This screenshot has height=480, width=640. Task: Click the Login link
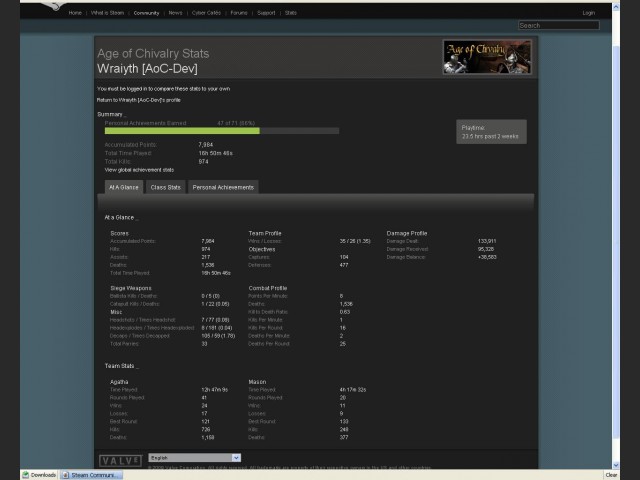(589, 13)
